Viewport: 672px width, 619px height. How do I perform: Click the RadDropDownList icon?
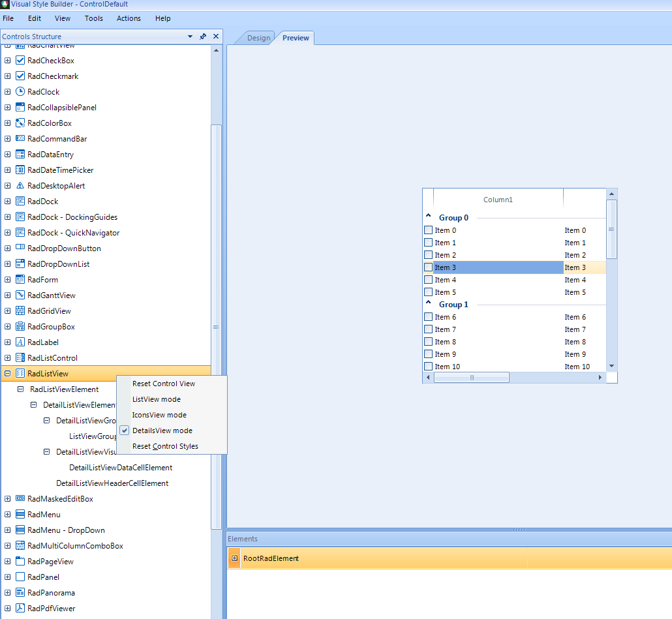20,264
